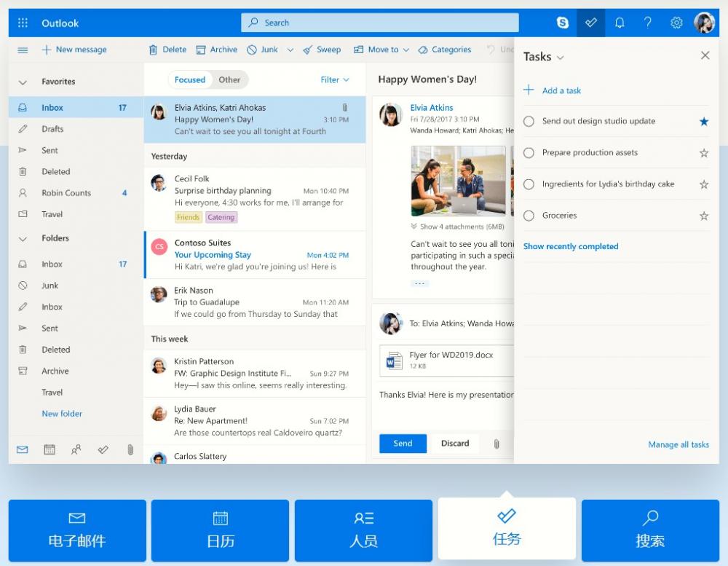
Task: Open Erik Nason Trip to Guadalupe email
Action: 255,302
